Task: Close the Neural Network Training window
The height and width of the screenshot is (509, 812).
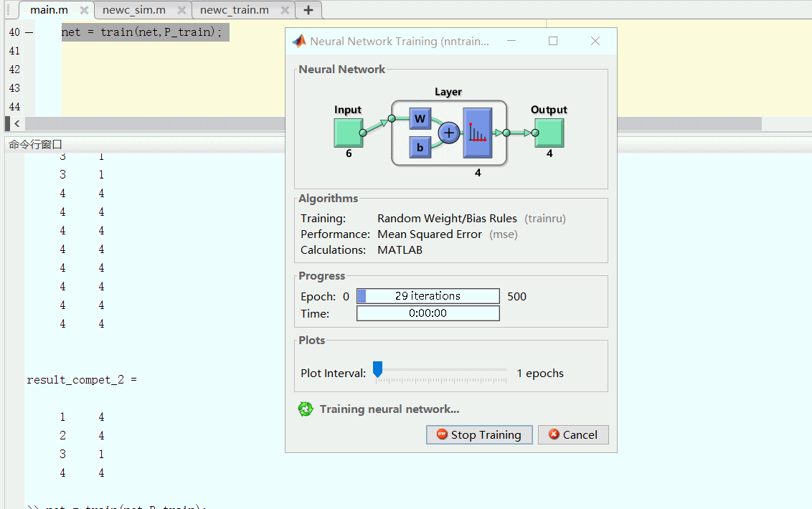Action: coord(595,41)
